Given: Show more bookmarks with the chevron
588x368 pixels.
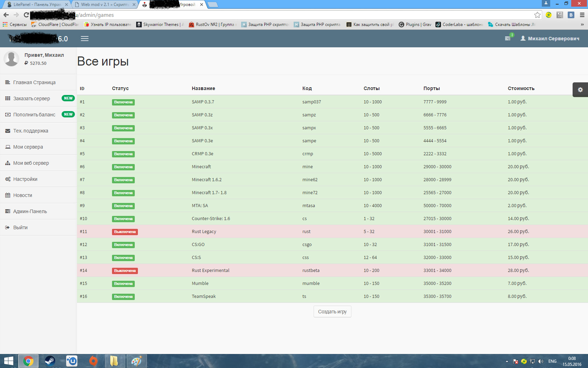Looking at the screenshot, I should click(x=582, y=25).
